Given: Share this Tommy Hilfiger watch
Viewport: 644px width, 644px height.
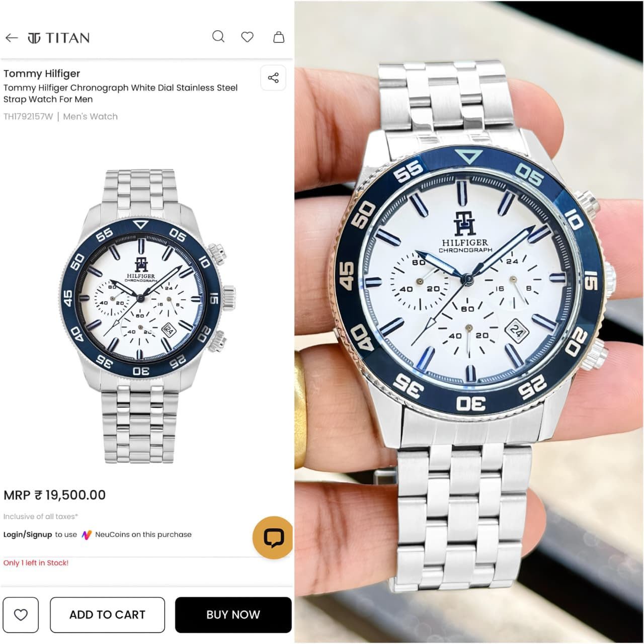Looking at the screenshot, I should tap(273, 77).
